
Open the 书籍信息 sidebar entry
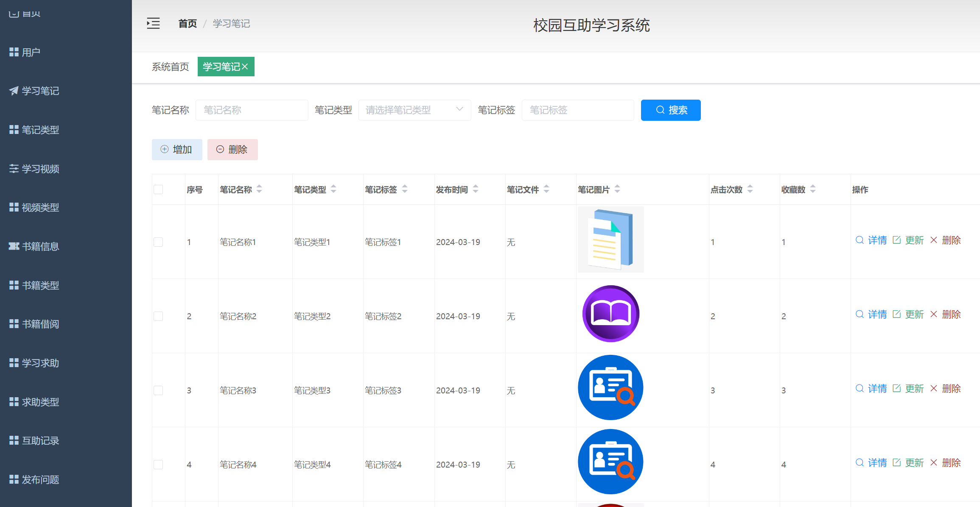40,246
